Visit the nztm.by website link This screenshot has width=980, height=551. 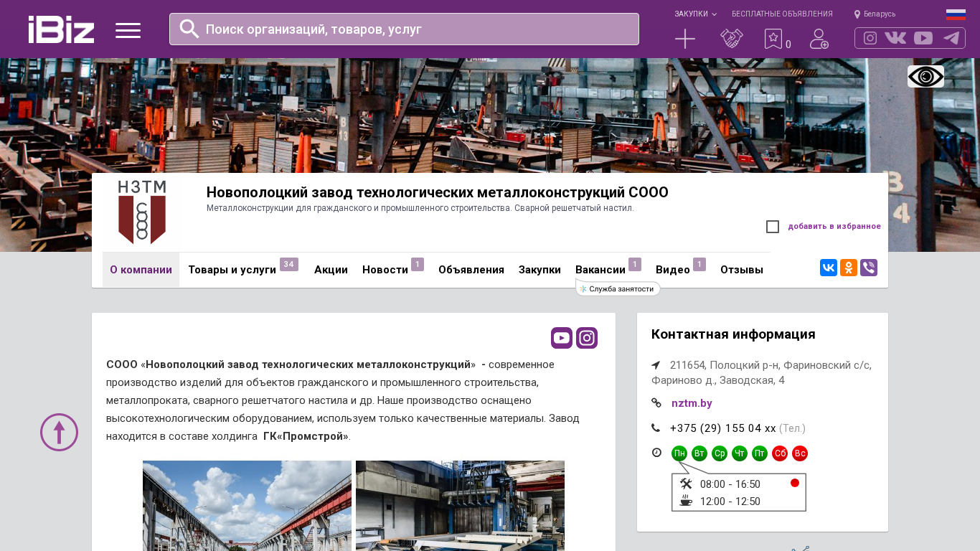click(x=692, y=403)
